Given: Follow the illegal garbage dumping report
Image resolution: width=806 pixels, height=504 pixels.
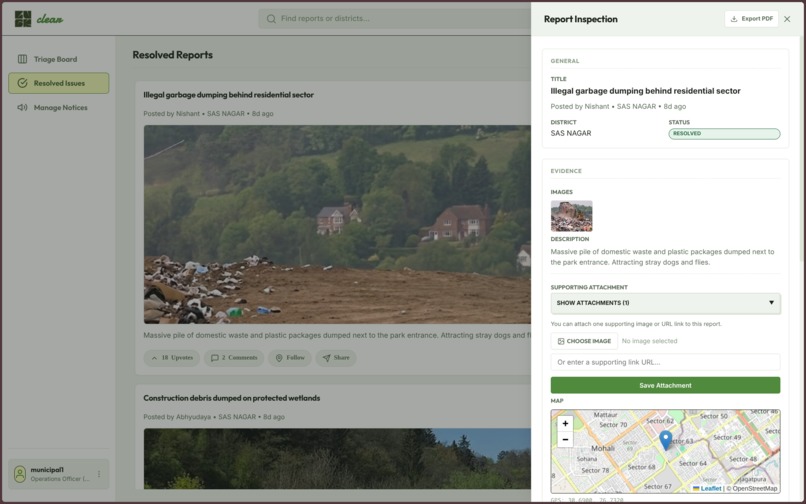Looking at the screenshot, I should click(290, 357).
